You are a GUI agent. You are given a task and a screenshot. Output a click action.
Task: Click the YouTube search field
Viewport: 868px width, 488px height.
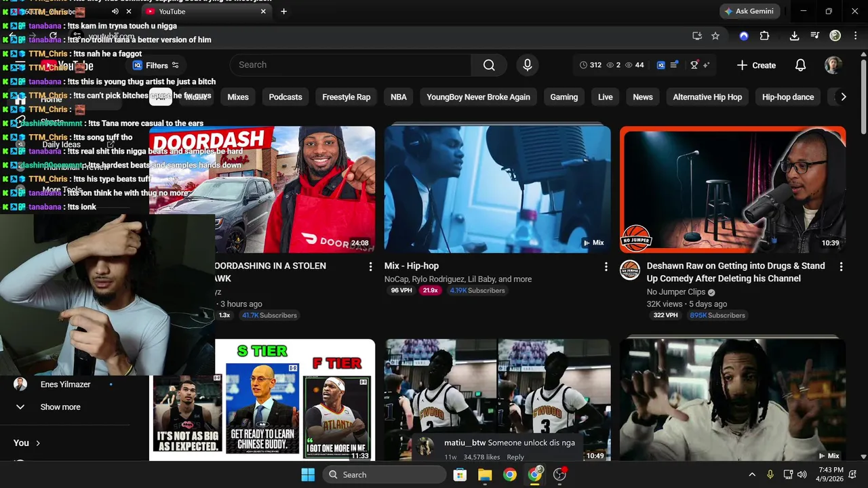(x=351, y=65)
